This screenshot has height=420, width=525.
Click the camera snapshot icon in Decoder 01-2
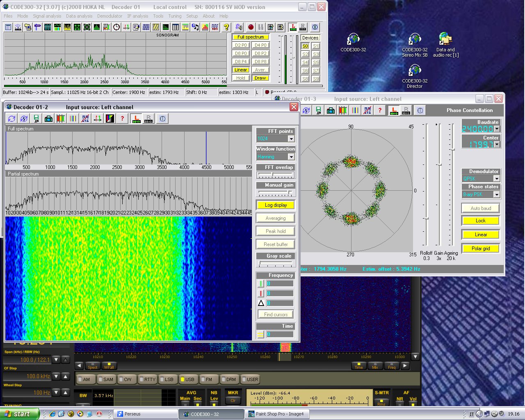tap(48, 119)
